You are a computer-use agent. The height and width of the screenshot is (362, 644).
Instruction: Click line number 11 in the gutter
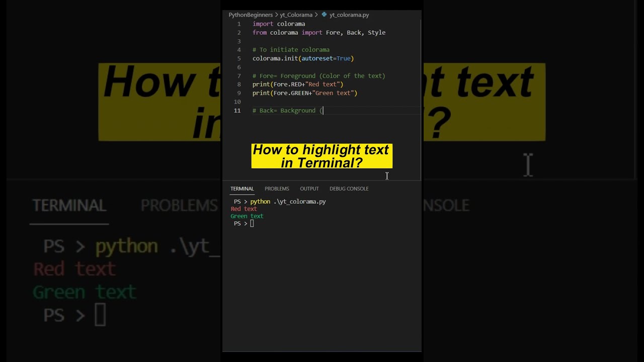tap(237, 111)
